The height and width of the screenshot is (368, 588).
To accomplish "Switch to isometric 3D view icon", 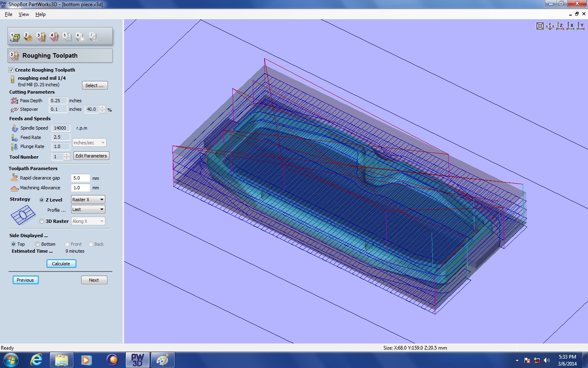I will 550,26.
